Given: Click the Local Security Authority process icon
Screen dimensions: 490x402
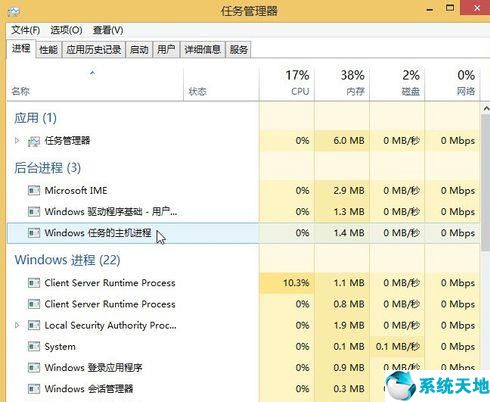Looking at the screenshot, I should point(34,325).
